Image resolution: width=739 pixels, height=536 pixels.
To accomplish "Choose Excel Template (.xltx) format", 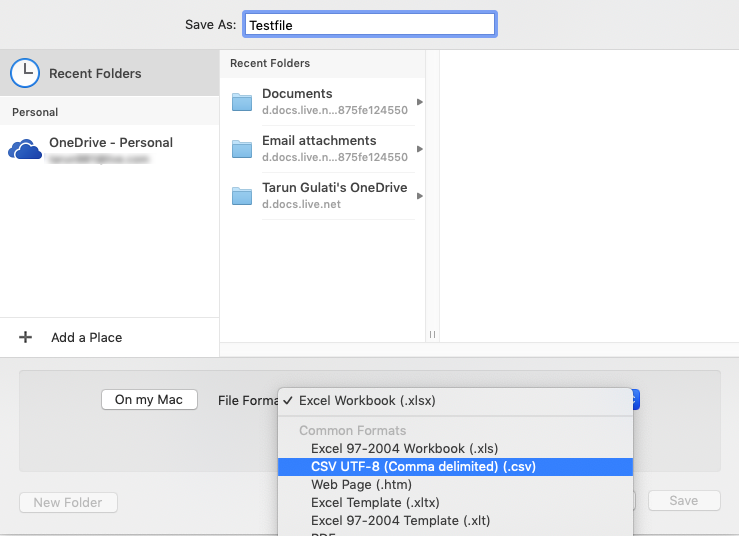I will pos(455,503).
